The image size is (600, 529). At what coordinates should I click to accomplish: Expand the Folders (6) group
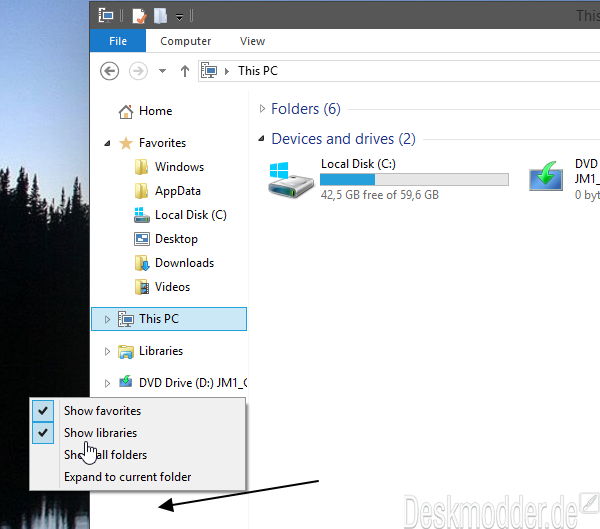[262, 109]
